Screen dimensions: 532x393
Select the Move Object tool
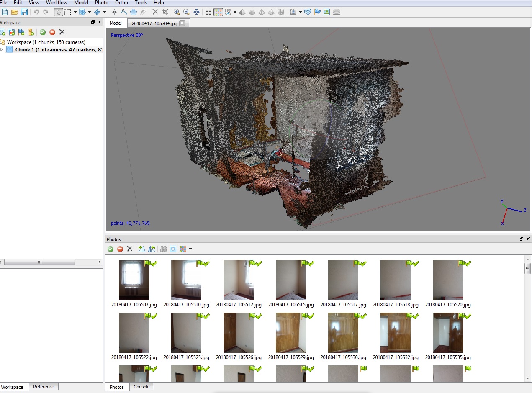(x=97, y=12)
